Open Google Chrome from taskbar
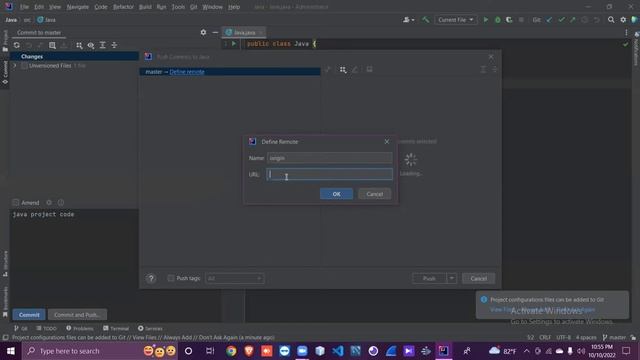 pyautogui.click(x=231, y=351)
